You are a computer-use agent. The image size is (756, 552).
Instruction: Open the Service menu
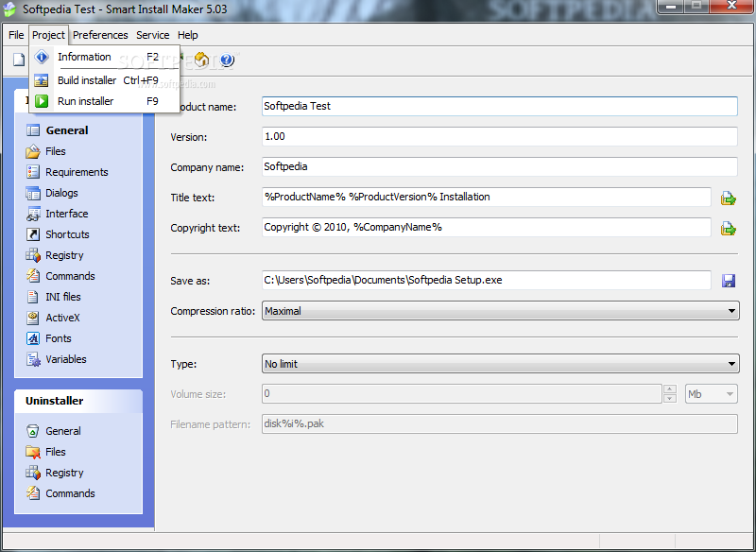pos(152,35)
